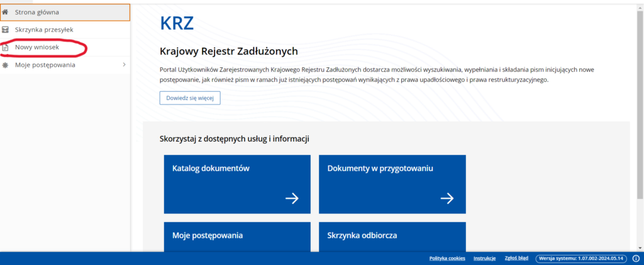Open the Dokumenty w przygotowaniu tile title

[x=380, y=169]
